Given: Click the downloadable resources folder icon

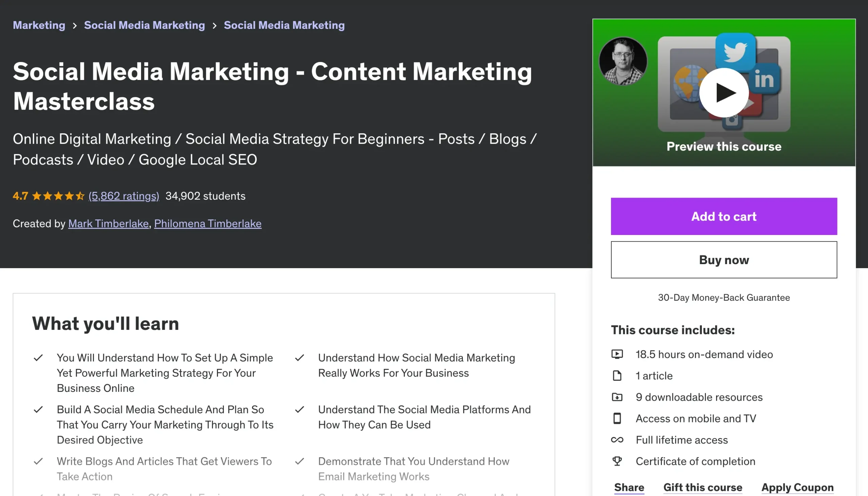Looking at the screenshot, I should (x=617, y=397).
